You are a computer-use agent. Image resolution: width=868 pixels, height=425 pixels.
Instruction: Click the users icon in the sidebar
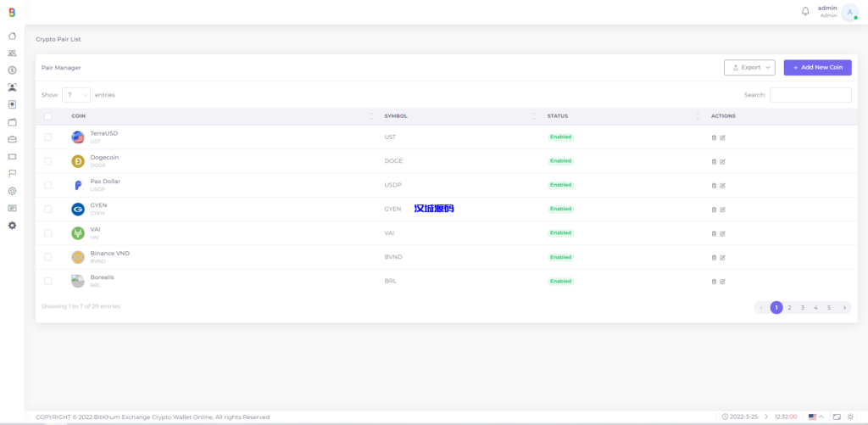tap(12, 53)
